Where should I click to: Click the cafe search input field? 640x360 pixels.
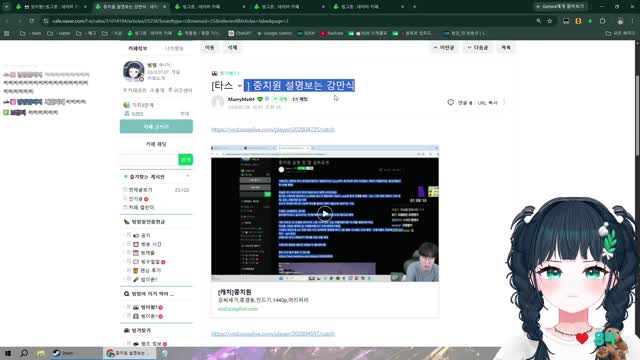coord(149,160)
